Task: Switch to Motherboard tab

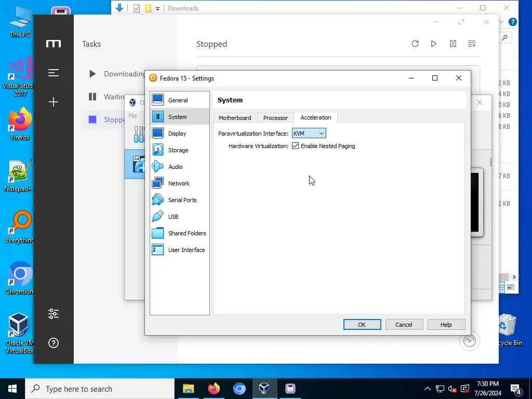Action: point(235,118)
